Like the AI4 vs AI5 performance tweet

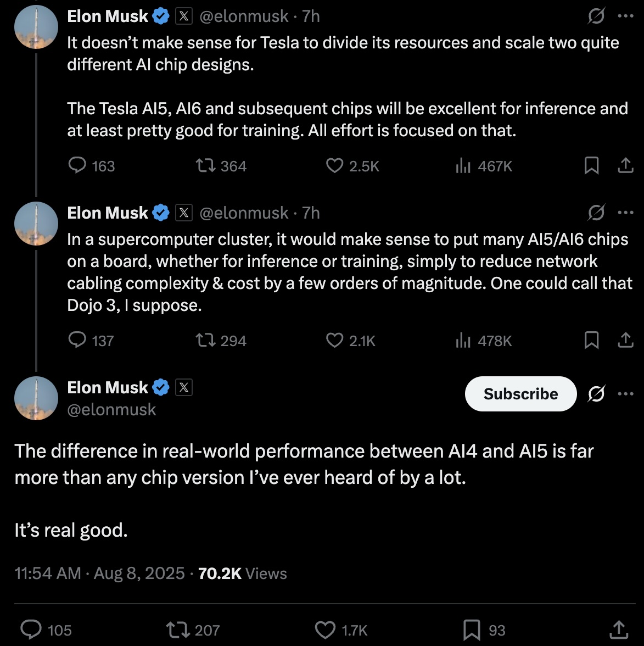(325, 630)
